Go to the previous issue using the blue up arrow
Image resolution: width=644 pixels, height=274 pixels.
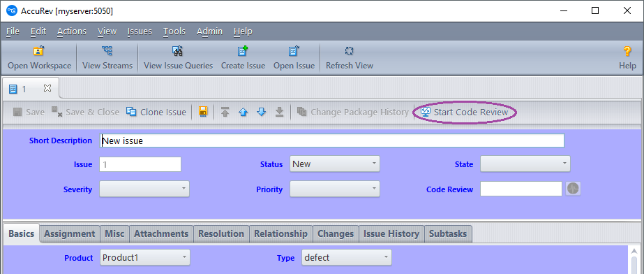(x=243, y=112)
